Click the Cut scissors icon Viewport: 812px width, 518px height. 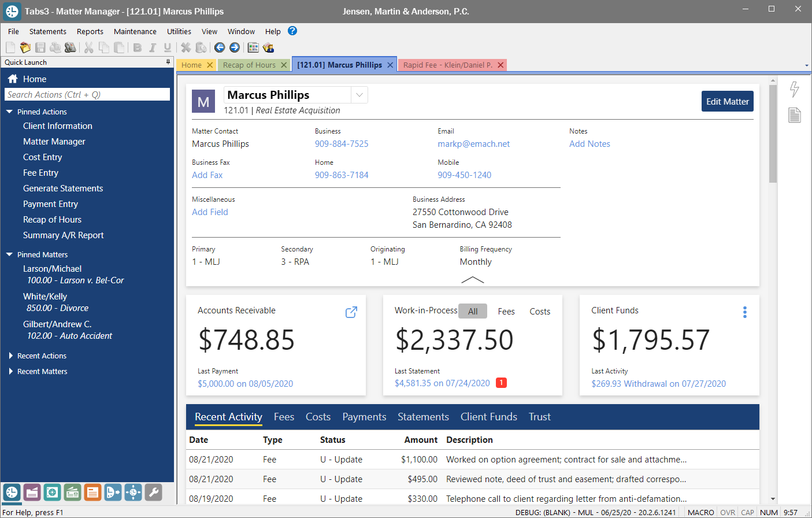click(x=88, y=47)
